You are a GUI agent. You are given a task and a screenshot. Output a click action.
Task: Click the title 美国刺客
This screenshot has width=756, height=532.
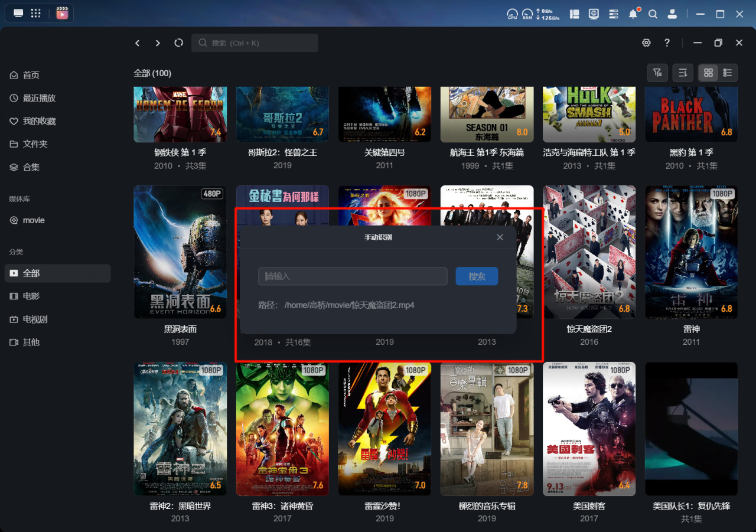[x=589, y=506]
